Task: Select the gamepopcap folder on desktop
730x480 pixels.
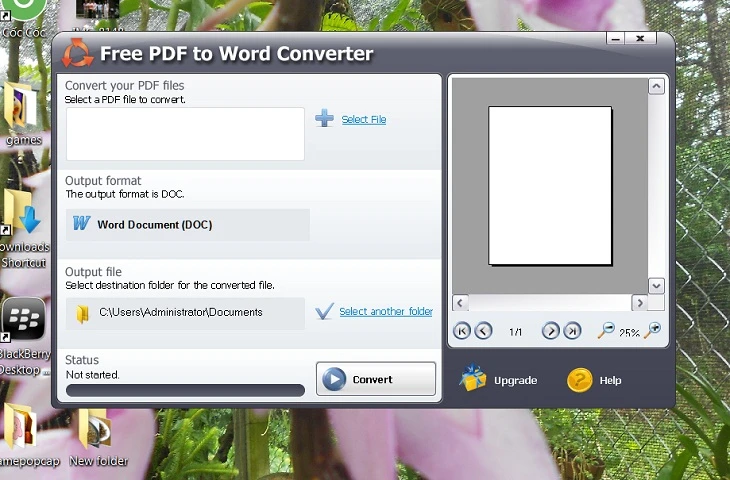Action: tap(27, 435)
